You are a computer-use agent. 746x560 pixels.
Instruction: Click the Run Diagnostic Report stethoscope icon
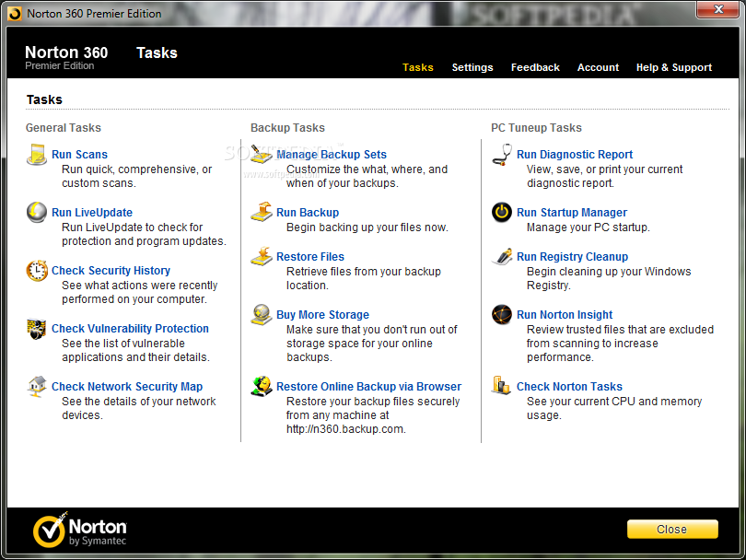[x=501, y=155]
